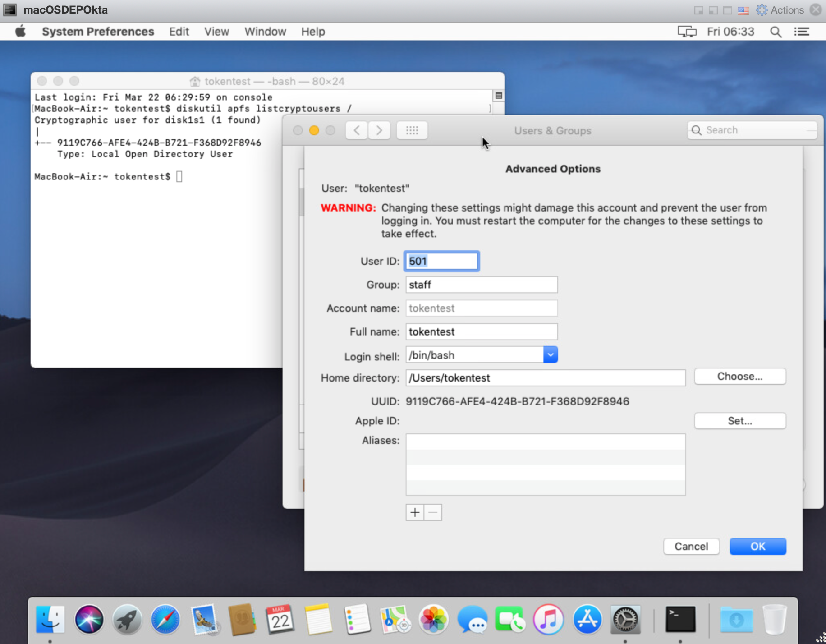
Task: Open FaceTime icon in the Dock
Action: [x=510, y=619]
